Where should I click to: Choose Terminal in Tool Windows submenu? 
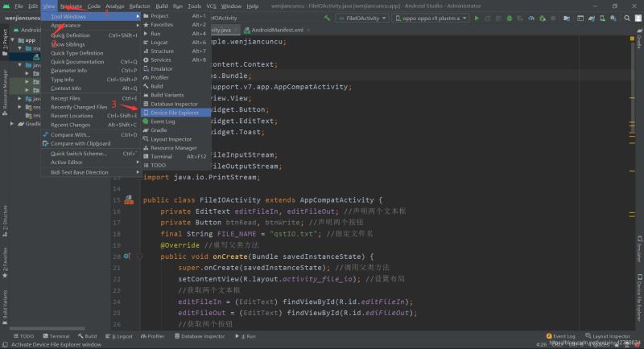pos(175,157)
